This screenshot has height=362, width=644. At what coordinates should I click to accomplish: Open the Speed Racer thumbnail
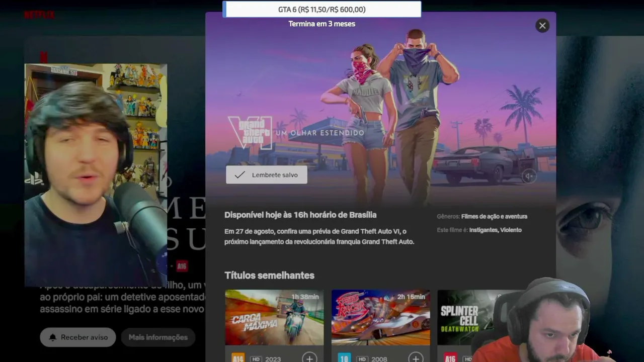tap(381, 317)
